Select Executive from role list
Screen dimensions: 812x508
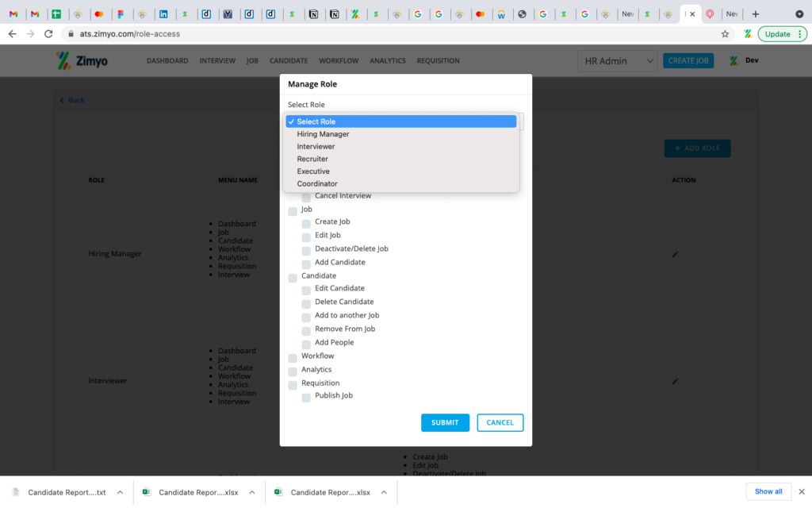coord(401,171)
